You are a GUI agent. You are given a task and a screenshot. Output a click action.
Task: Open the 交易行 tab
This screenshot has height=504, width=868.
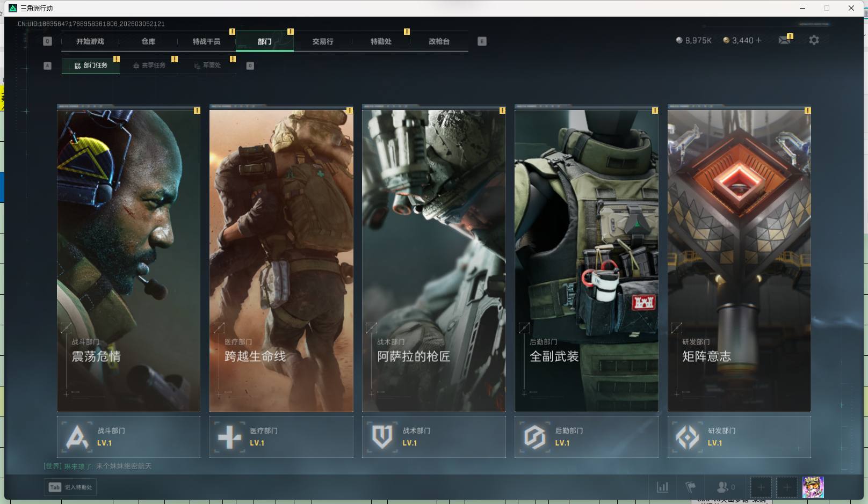(323, 41)
